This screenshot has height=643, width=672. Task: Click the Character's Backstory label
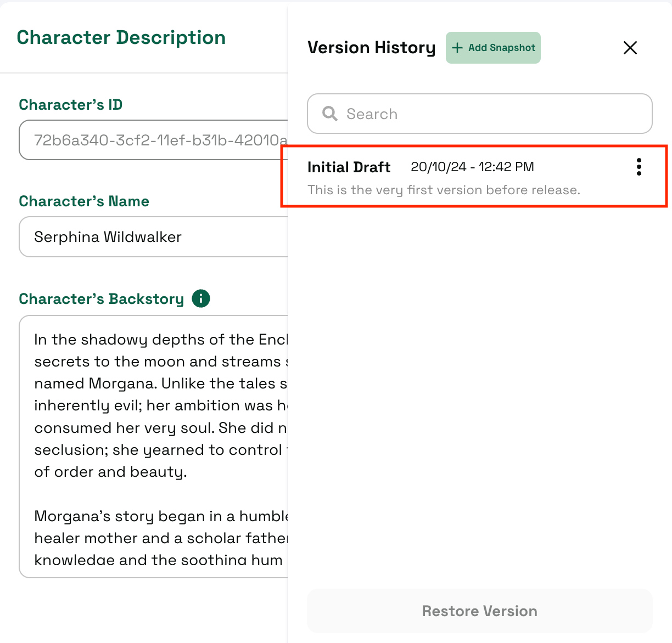coord(101,299)
